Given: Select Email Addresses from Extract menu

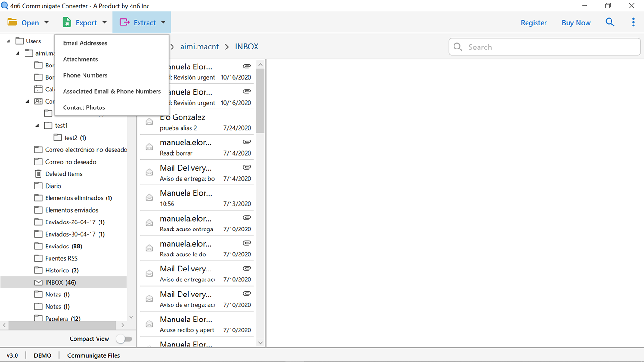Looking at the screenshot, I should [x=85, y=43].
